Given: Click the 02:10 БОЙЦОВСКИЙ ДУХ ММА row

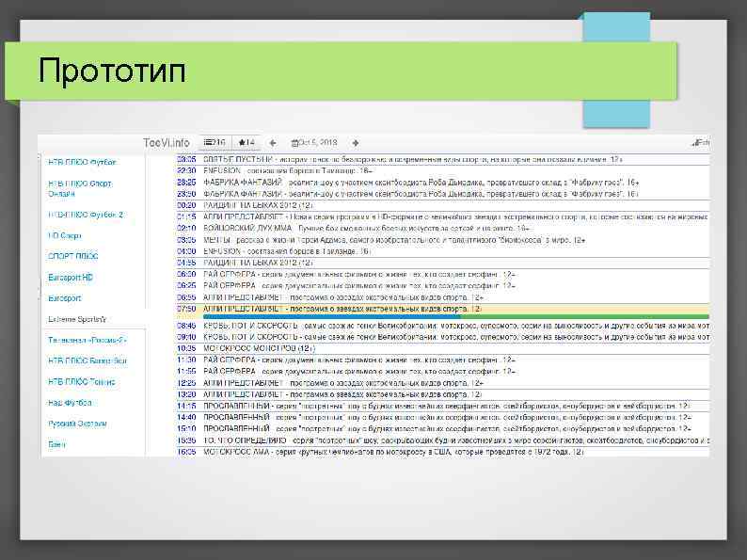Looking at the screenshot, I should coord(442,228).
